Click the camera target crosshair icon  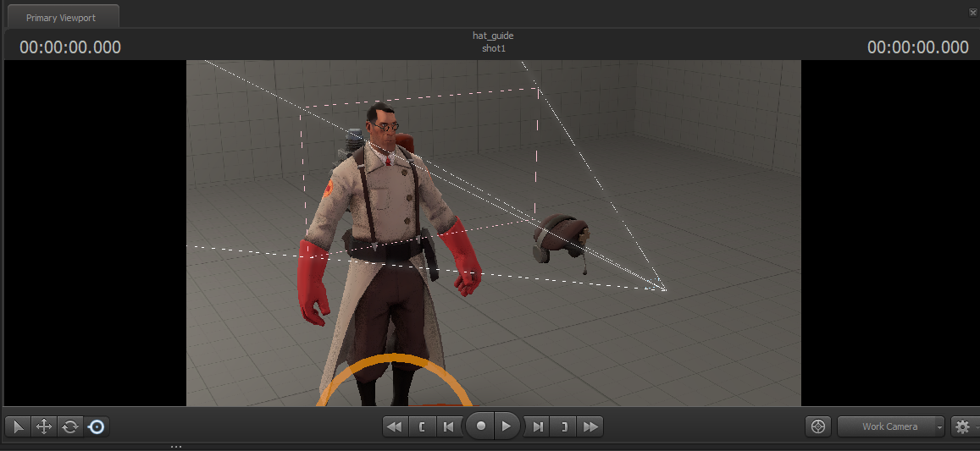pyautogui.click(x=818, y=426)
